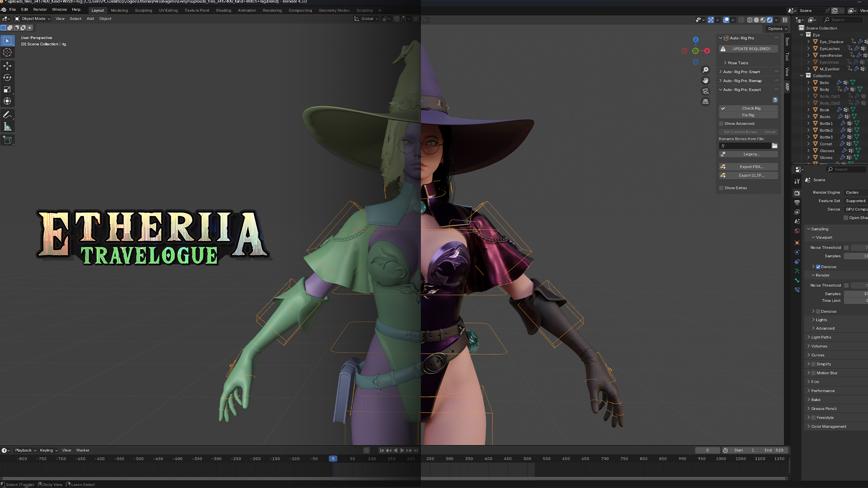The height and width of the screenshot is (488, 868).
Task: Select the Transform tool
Action: point(7,101)
